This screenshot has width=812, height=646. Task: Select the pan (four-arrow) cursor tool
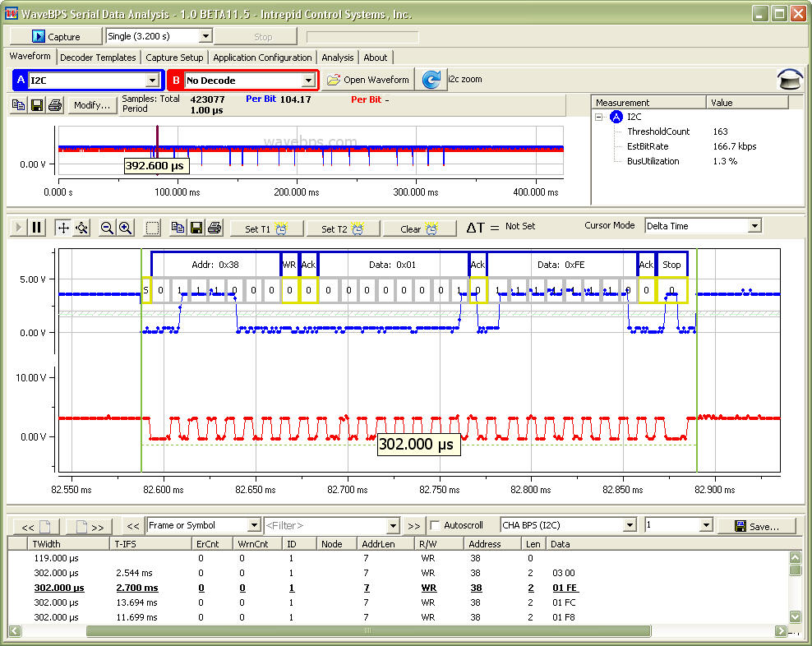(x=63, y=228)
